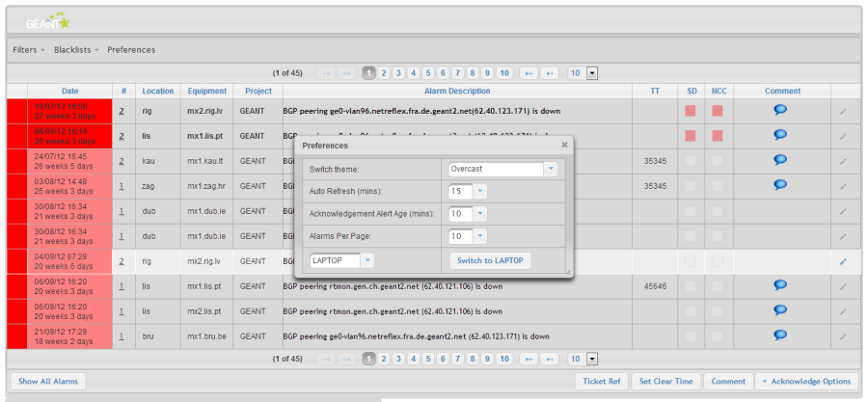Close the Preferences dialog
Viewport: 868px width, 402px height.
pos(564,145)
